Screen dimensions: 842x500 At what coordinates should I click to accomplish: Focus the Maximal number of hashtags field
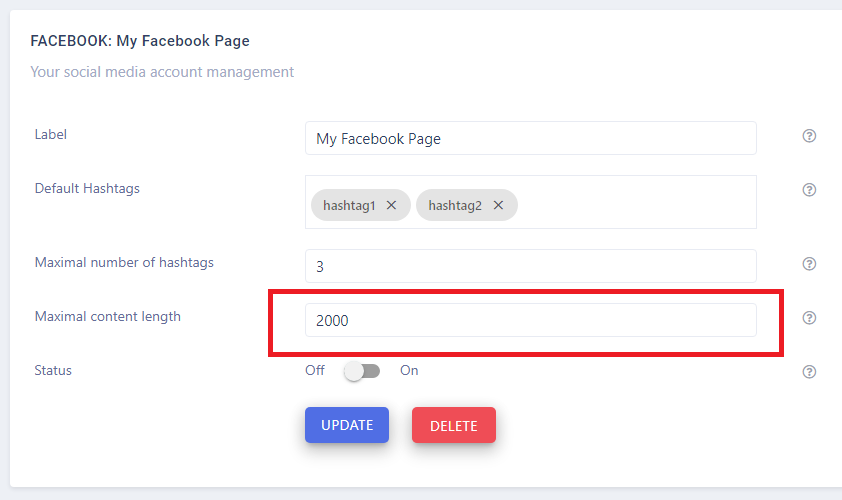(x=531, y=266)
